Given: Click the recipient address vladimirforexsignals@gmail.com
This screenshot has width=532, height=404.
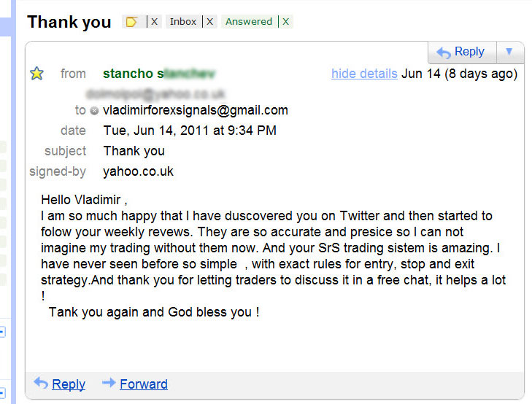Looking at the screenshot, I should tap(196, 110).
